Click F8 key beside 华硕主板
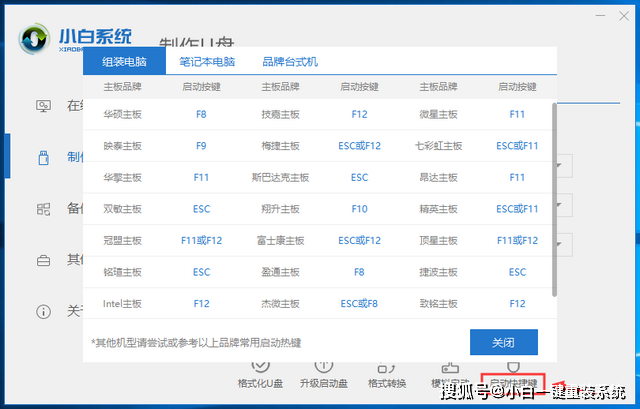Screen dimensions: 640x409 (x=201, y=114)
